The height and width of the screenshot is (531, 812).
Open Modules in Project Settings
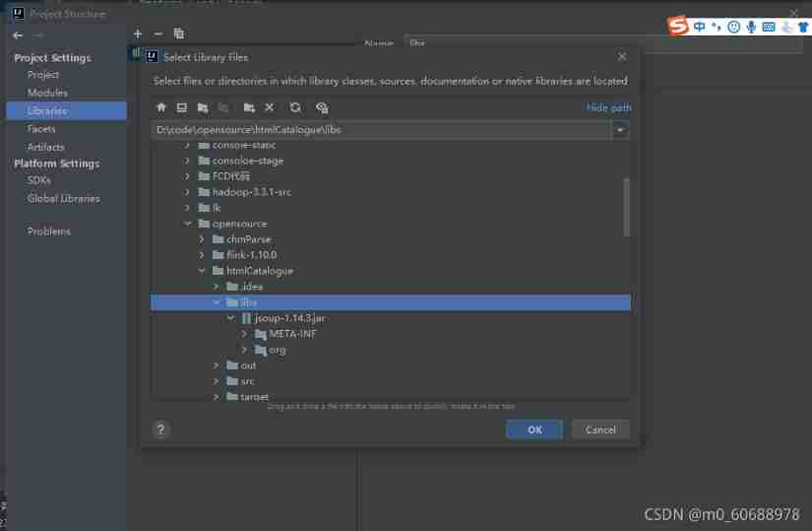pos(47,93)
